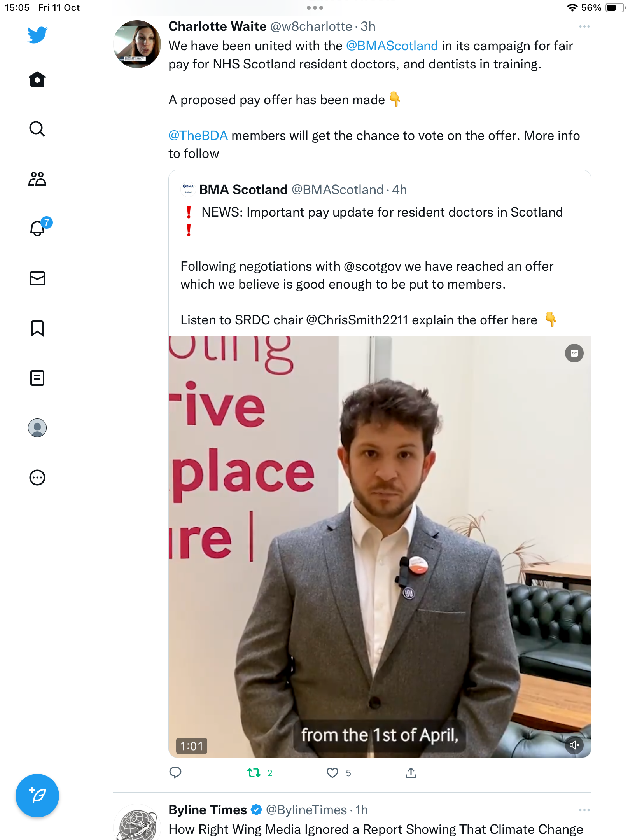The width and height of the screenshot is (630, 840).
Task: Open the Profile avatar icon
Action: (37, 428)
